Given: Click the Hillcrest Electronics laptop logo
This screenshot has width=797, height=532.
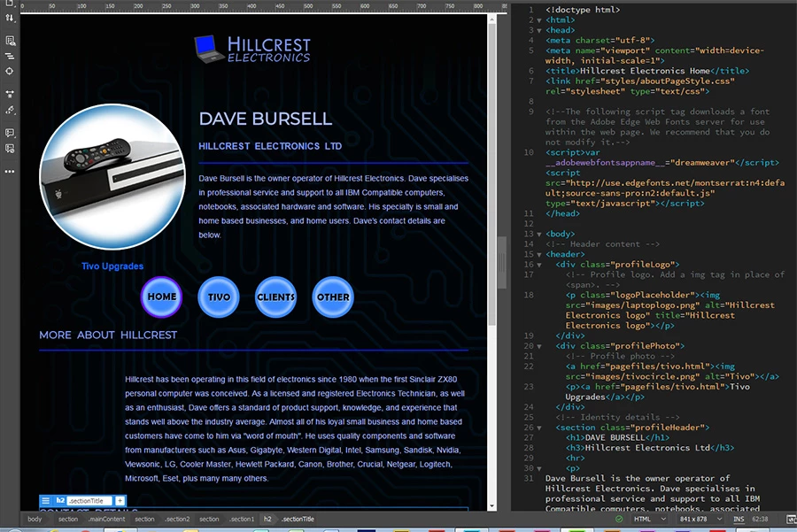Looking at the screenshot, I should tap(252, 50).
